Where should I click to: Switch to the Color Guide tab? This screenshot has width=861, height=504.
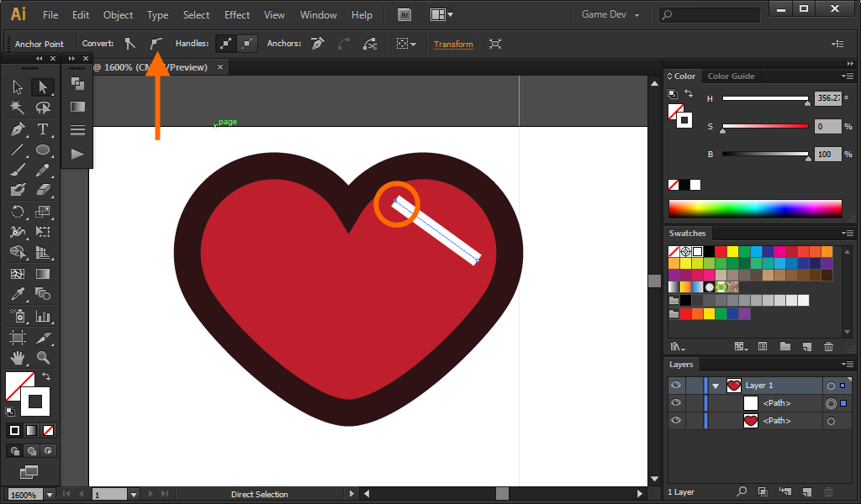coord(731,76)
